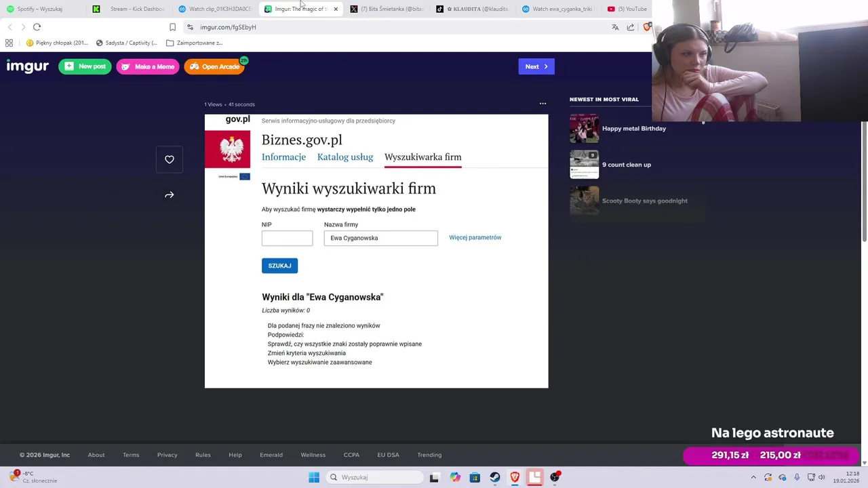The image size is (868, 488).
Task: Click the Happy metal Birthday title
Action: pyautogui.click(x=633, y=128)
